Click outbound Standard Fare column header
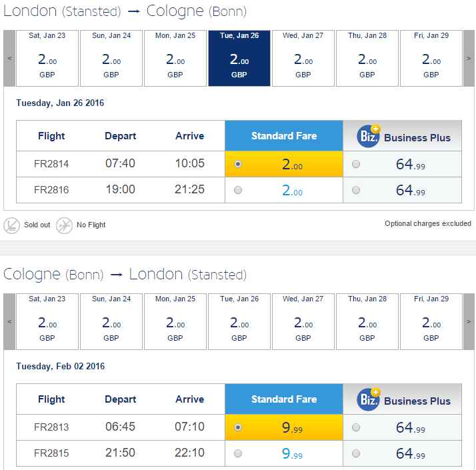Viewport: 476px width, 470px height. pyautogui.click(x=284, y=136)
